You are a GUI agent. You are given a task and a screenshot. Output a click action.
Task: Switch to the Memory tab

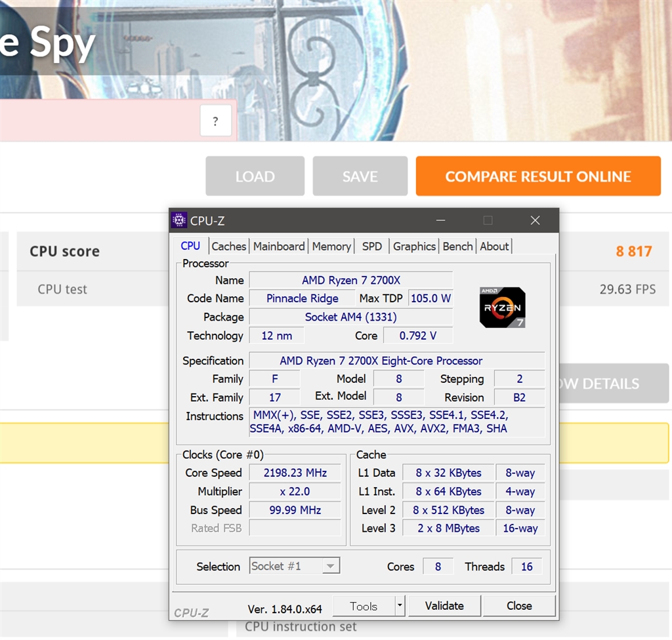331,247
